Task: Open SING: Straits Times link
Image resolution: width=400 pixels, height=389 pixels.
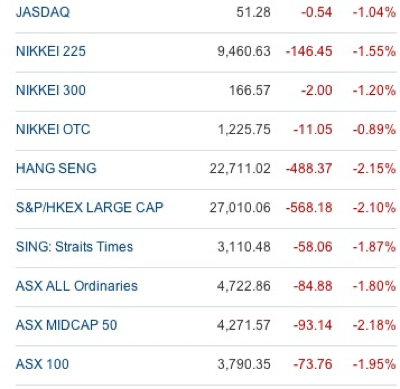Action: point(74,247)
